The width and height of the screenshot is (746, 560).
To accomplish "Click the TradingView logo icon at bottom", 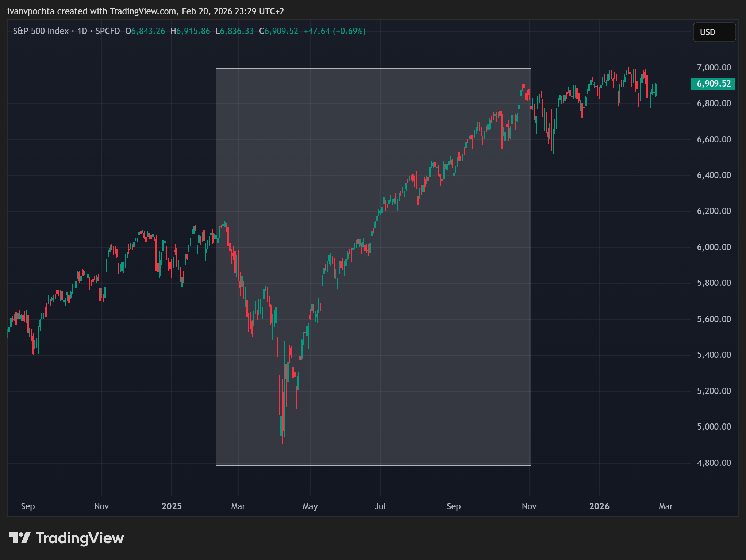I will click(19, 538).
